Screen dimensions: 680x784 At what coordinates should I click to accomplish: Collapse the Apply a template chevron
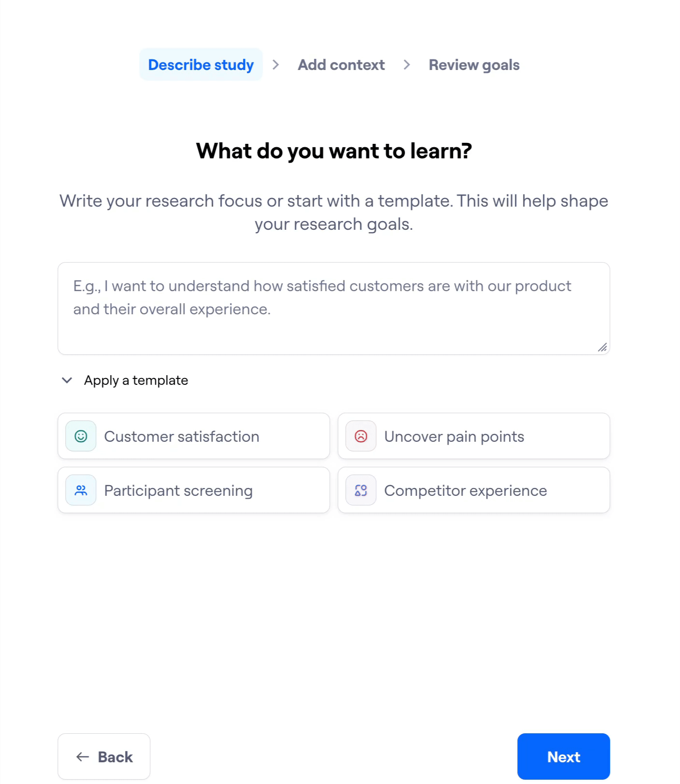coord(67,380)
